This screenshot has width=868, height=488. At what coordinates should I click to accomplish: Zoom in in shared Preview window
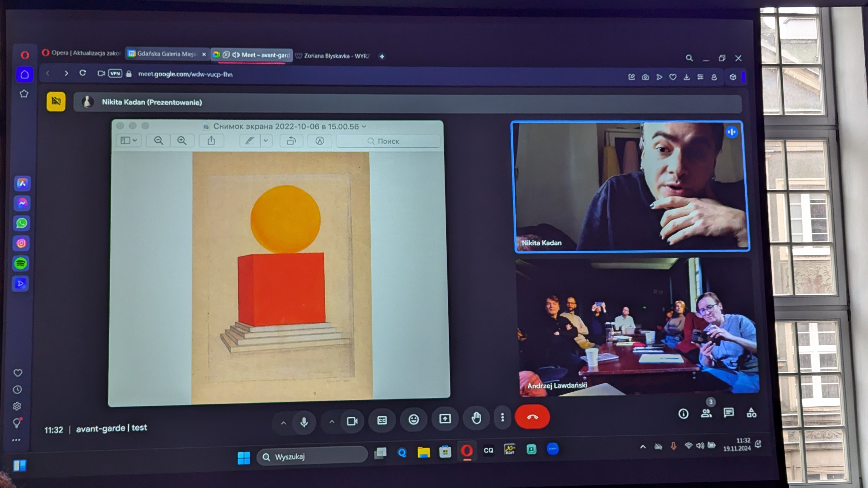pos(182,141)
